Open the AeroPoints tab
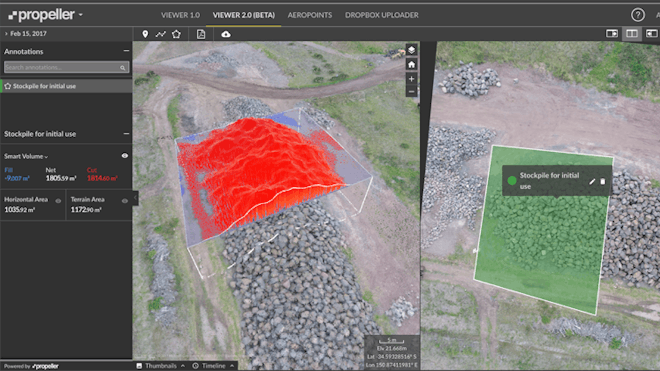This screenshot has height=371, width=660. (310, 15)
